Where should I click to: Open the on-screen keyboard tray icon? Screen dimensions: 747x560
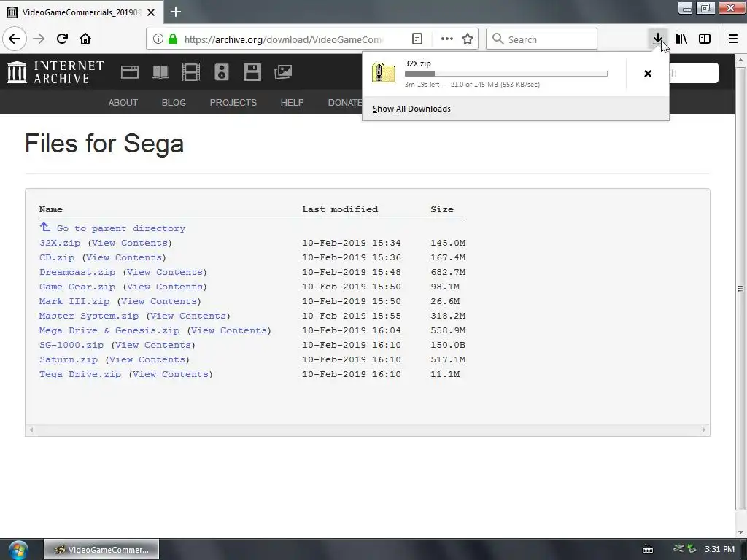click(648, 550)
